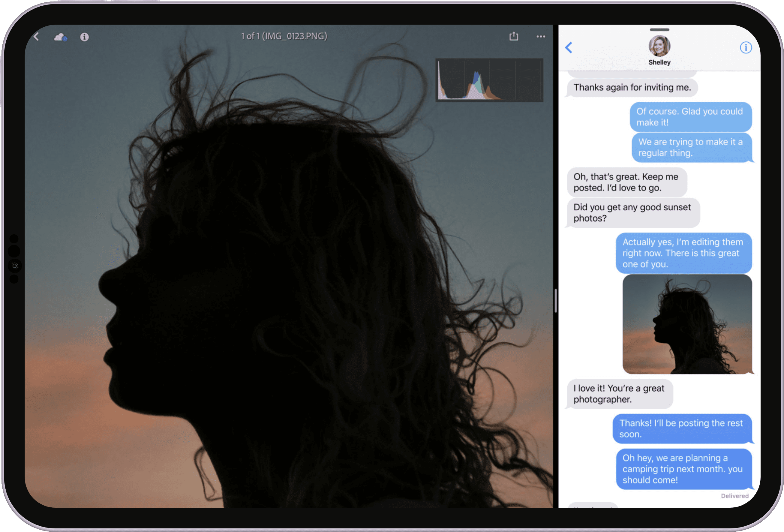The height and width of the screenshot is (532, 784).
Task: Tap the camping trip message bubble
Action: pyautogui.click(x=683, y=469)
